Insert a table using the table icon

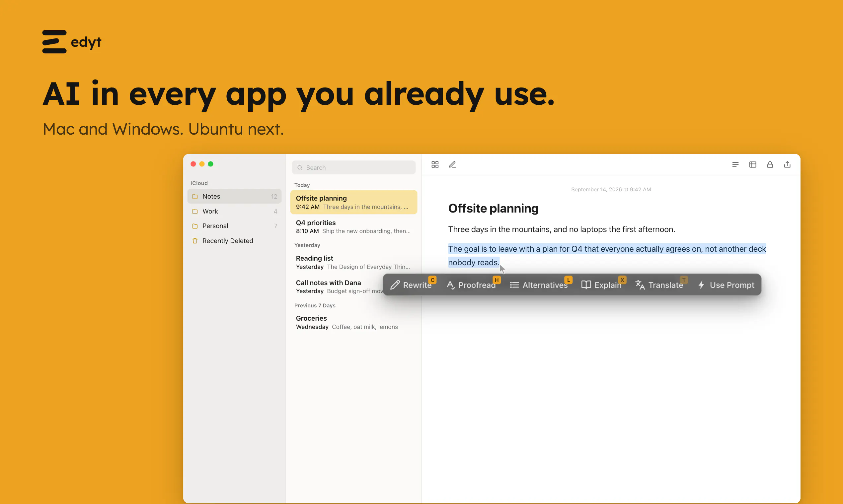753,165
